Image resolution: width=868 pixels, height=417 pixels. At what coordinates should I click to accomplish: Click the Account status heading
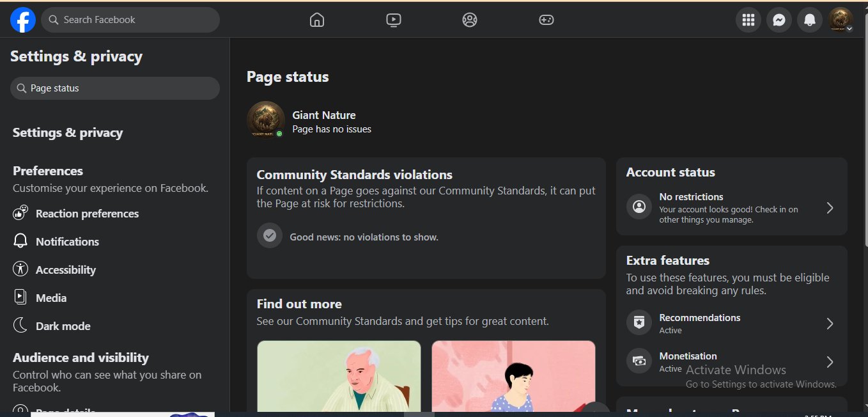point(670,173)
